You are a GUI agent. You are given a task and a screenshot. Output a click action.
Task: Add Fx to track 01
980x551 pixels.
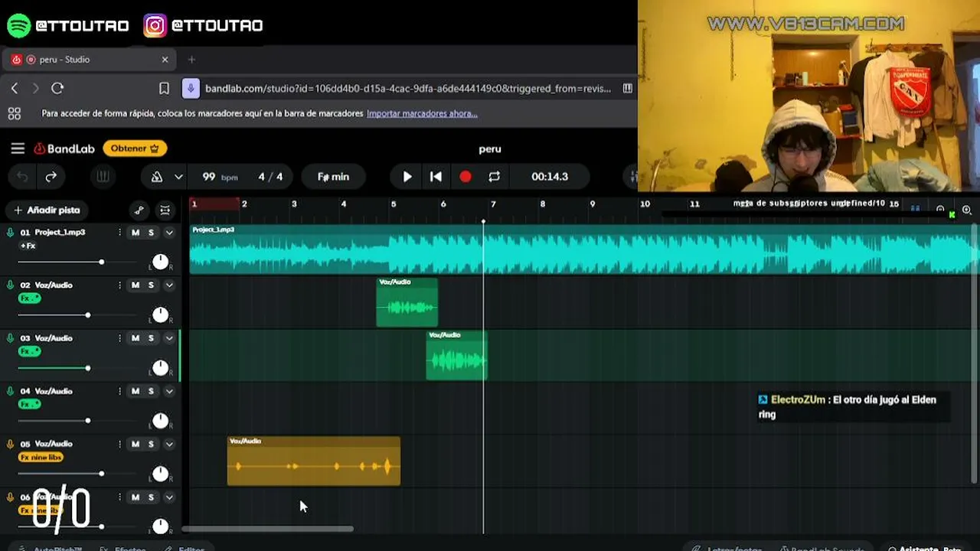[28, 246]
